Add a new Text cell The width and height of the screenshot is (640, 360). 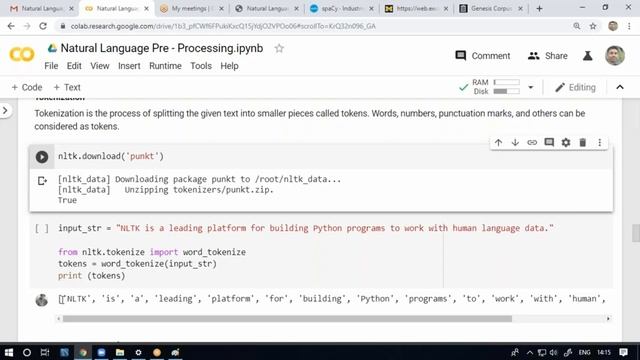(x=67, y=87)
